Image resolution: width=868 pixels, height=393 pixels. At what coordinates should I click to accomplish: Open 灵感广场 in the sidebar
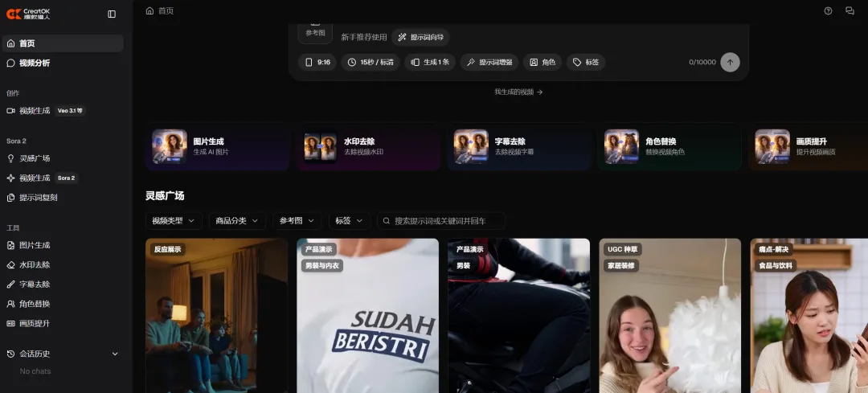click(x=35, y=158)
